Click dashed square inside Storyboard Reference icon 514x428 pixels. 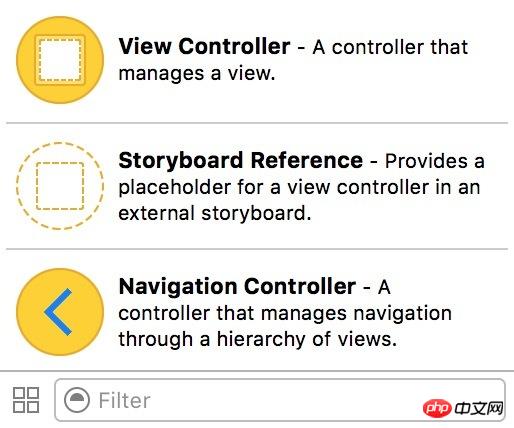pyautogui.click(x=60, y=186)
